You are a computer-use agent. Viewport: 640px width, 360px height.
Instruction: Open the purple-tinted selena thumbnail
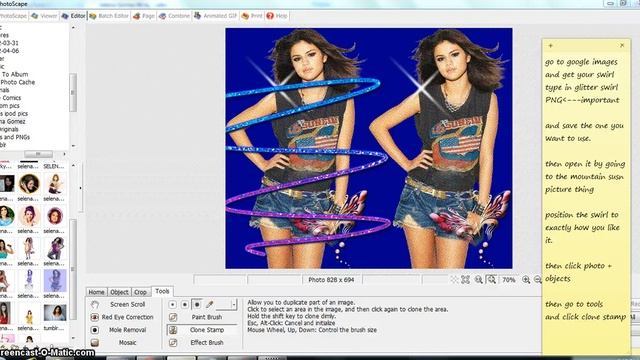[55, 280]
